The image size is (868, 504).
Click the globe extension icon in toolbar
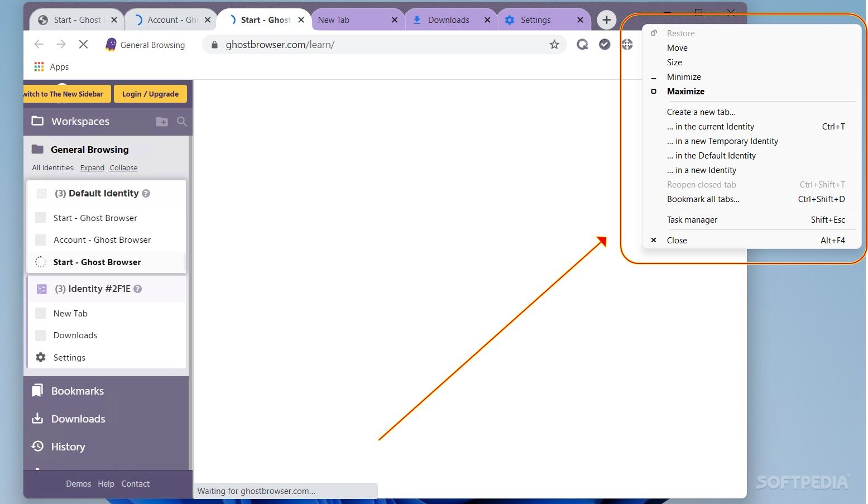[627, 45]
